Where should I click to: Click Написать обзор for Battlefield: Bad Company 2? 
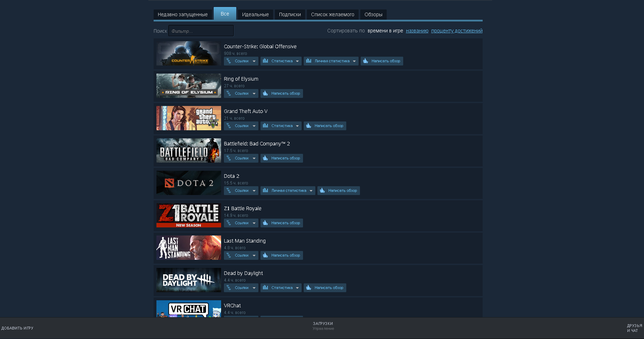click(282, 158)
